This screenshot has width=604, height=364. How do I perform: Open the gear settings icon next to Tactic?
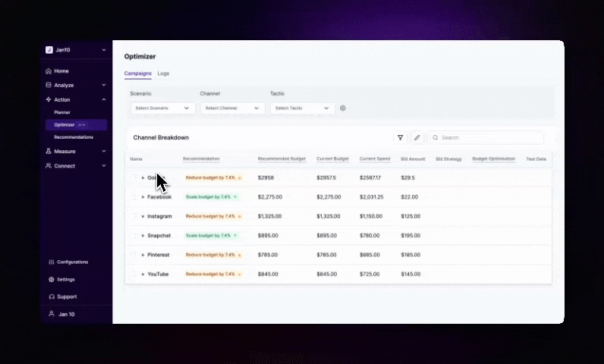(343, 108)
